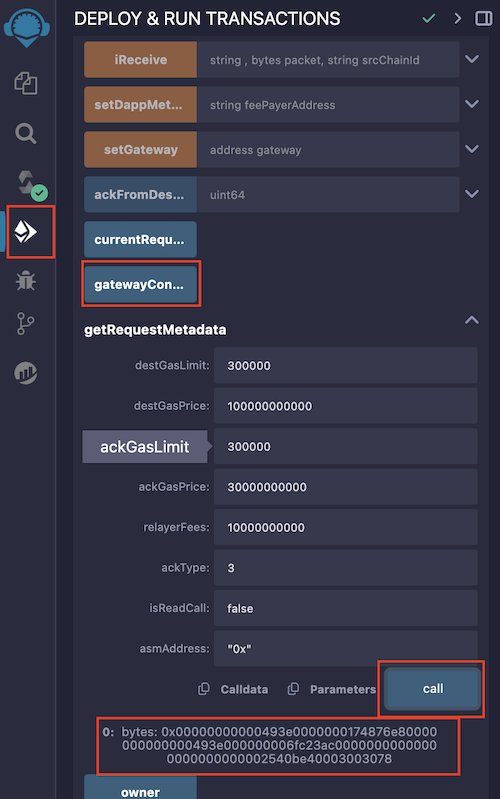This screenshot has height=799, width=500.
Task: Click the owner function button
Action: [x=141, y=787]
